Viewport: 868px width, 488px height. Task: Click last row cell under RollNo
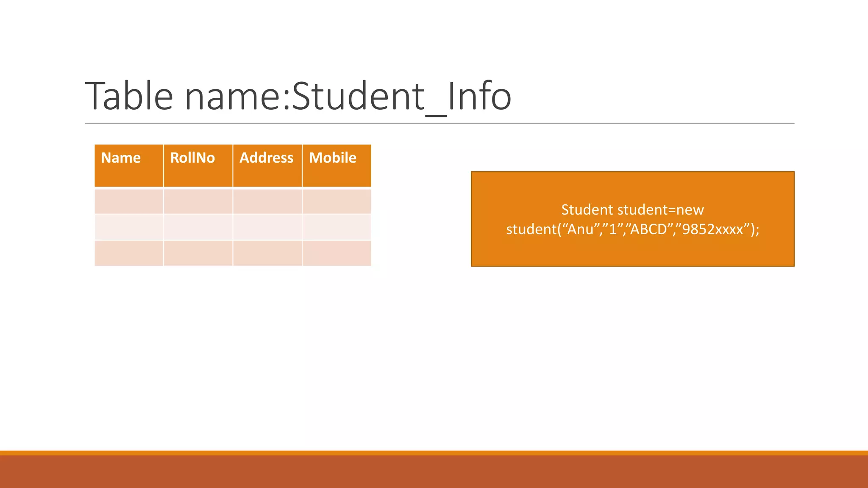pos(198,253)
